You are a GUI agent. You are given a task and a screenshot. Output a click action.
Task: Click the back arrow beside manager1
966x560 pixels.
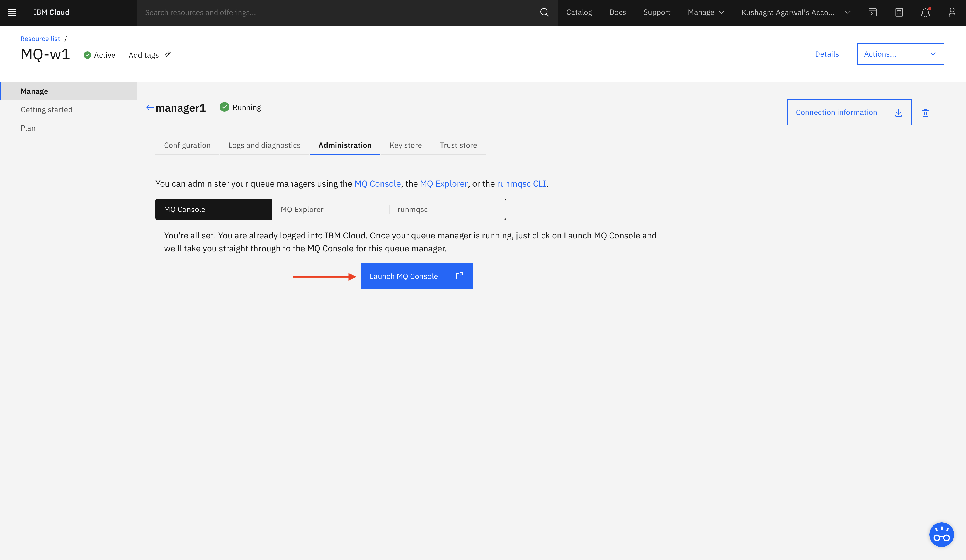(x=149, y=108)
